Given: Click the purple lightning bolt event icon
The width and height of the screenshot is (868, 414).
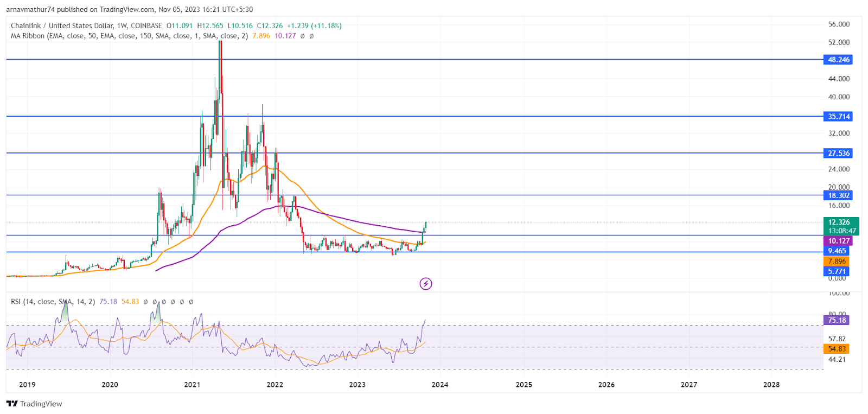Looking at the screenshot, I should point(426,283).
